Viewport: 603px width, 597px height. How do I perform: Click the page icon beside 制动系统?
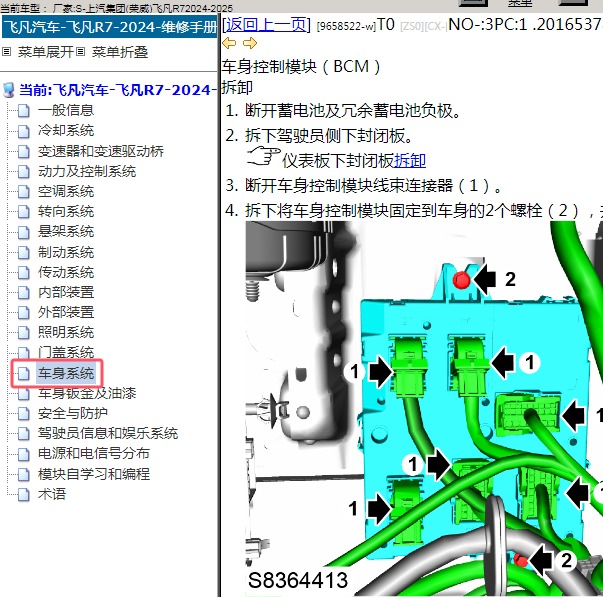coord(24,252)
